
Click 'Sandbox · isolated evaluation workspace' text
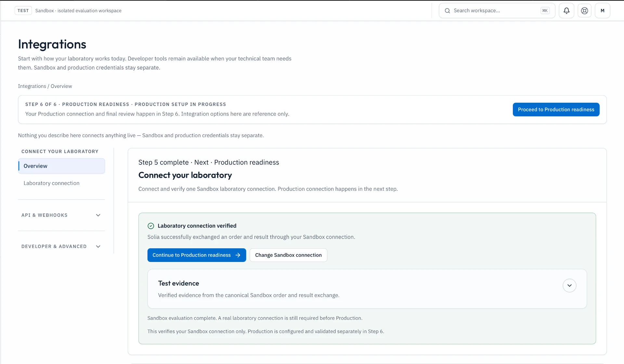(78, 11)
